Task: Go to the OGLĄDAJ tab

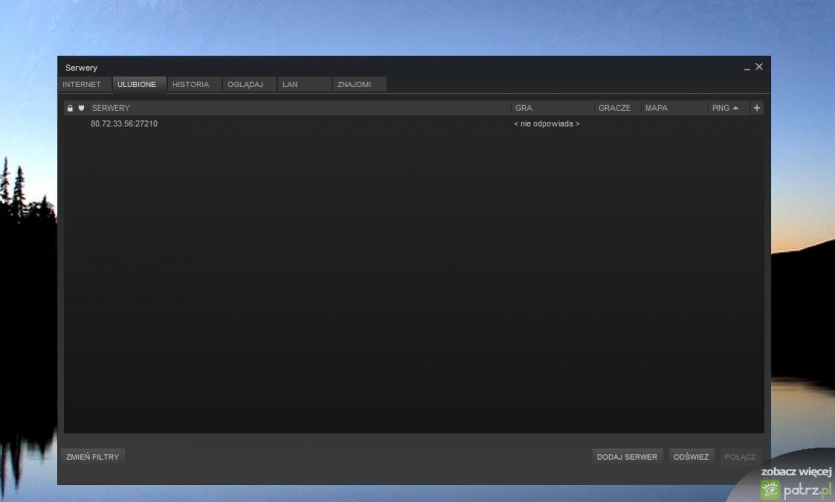Action: (245, 85)
